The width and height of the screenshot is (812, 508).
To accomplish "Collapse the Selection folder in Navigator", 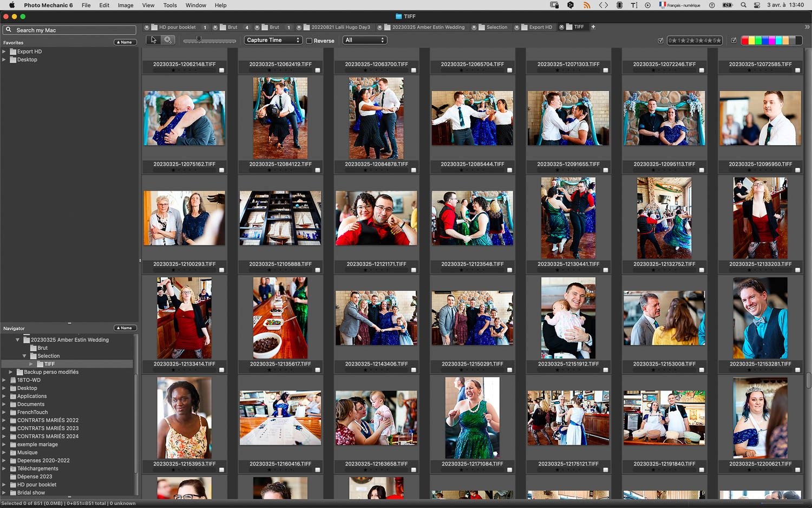I will pyautogui.click(x=24, y=356).
